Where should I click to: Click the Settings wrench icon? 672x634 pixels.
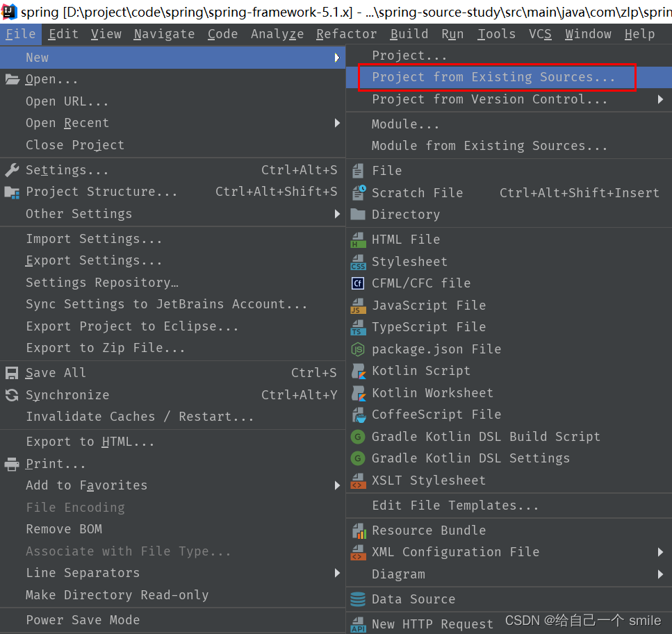click(12, 170)
